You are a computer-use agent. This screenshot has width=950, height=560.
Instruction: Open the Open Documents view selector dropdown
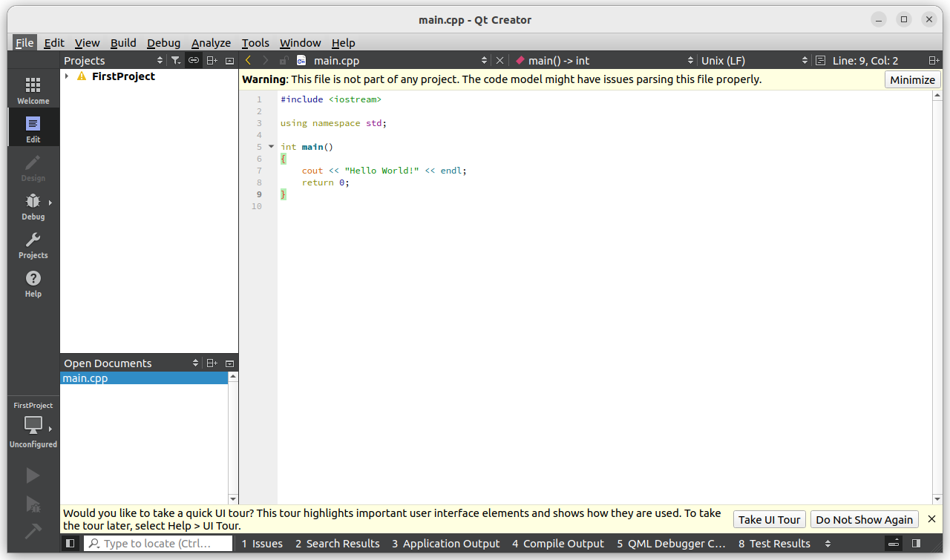tap(195, 363)
